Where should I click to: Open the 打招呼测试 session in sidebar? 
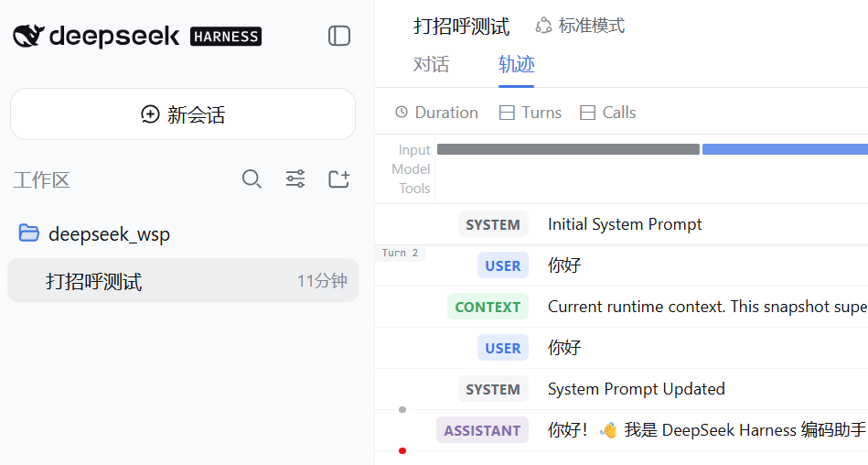[x=183, y=280]
